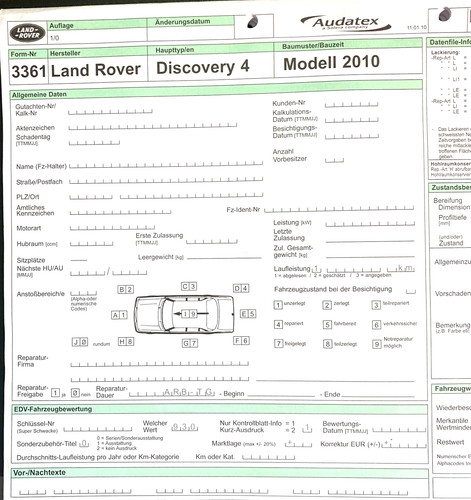Viewport: 471px width, 500px height.
Task: Tick condition box 9 Notreparatur möglich
Action: pos(377,344)
